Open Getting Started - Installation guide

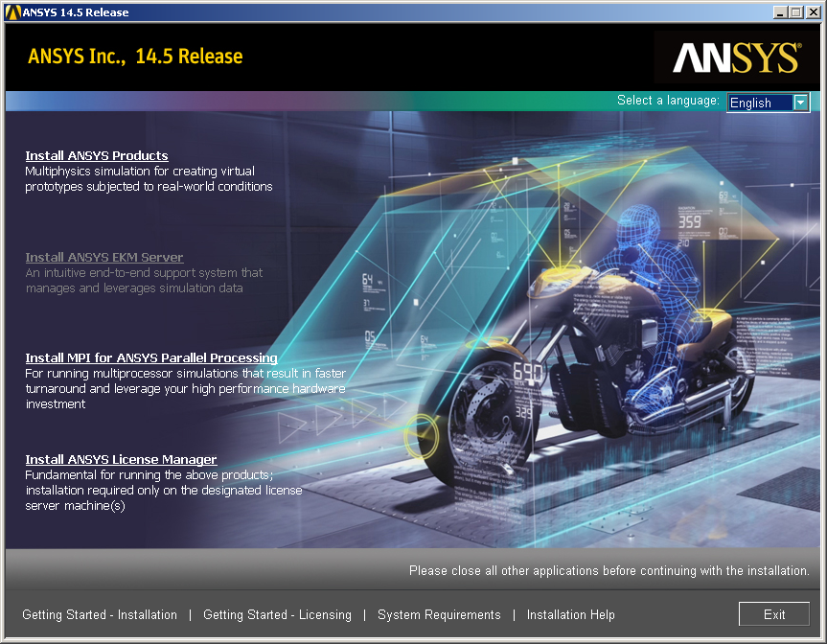pos(100,614)
